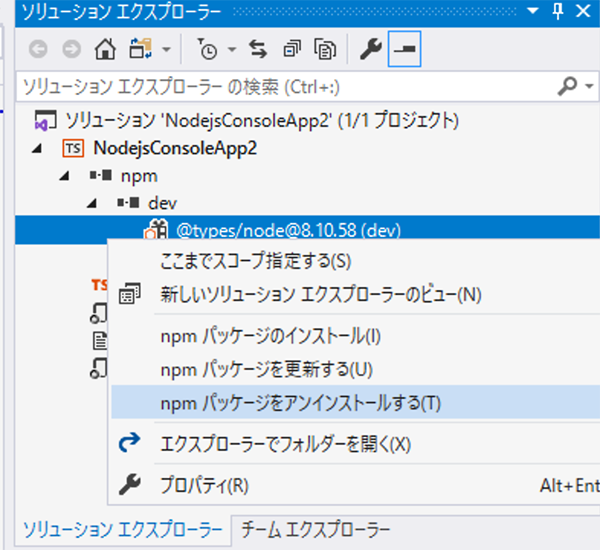The image size is (600, 550).
Task: Click the Visual Studio solution icon
Action: click(x=46, y=120)
